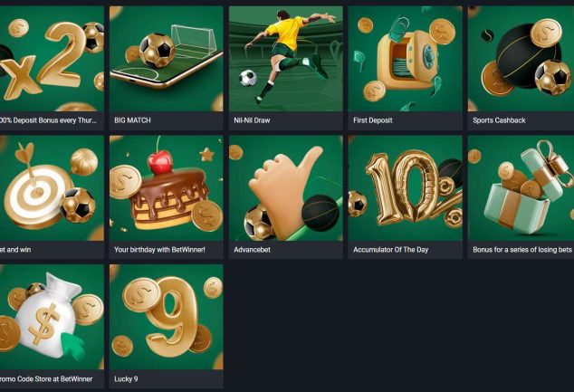Open the x2 Deposit Bonus Thursday promo image

coord(52,59)
